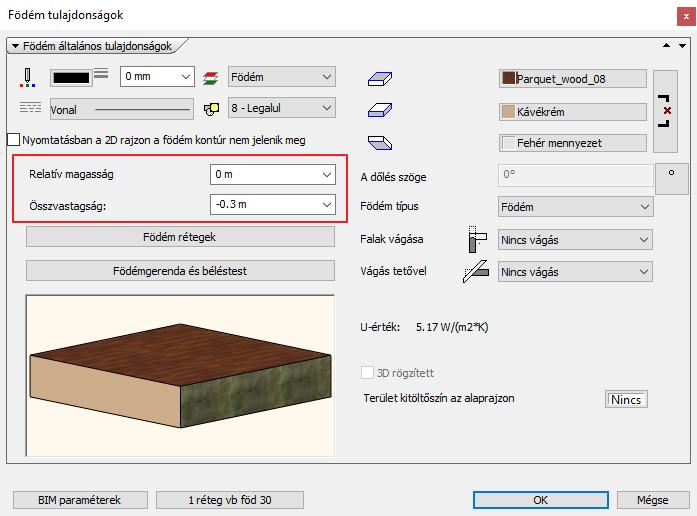
Task: Open the Fehér mennyezet material selector
Action: tap(573, 143)
